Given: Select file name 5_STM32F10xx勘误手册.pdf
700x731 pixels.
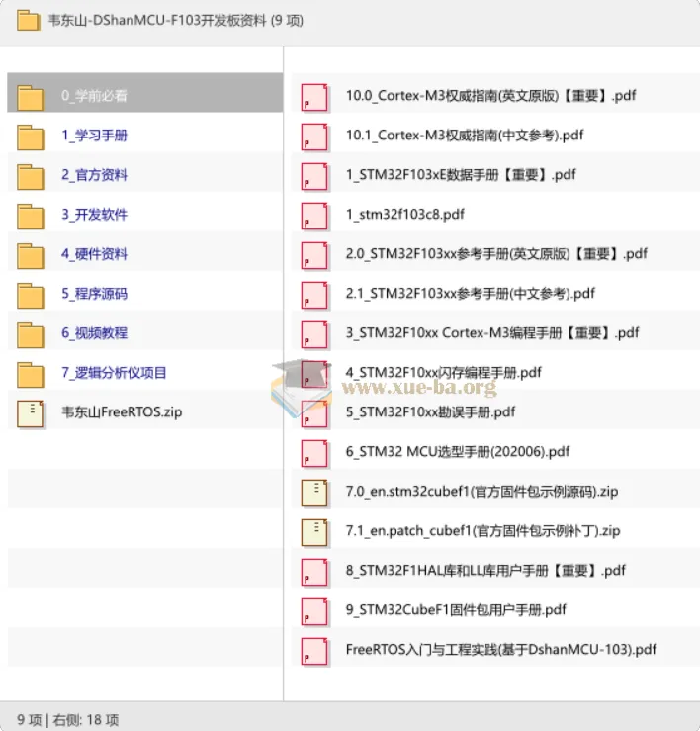Looking at the screenshot, I should click(430, 412).
